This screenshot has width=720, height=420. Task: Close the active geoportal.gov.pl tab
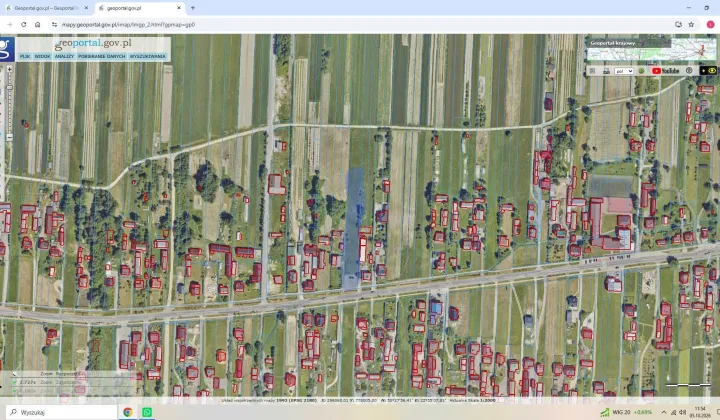tap(179, 8)
